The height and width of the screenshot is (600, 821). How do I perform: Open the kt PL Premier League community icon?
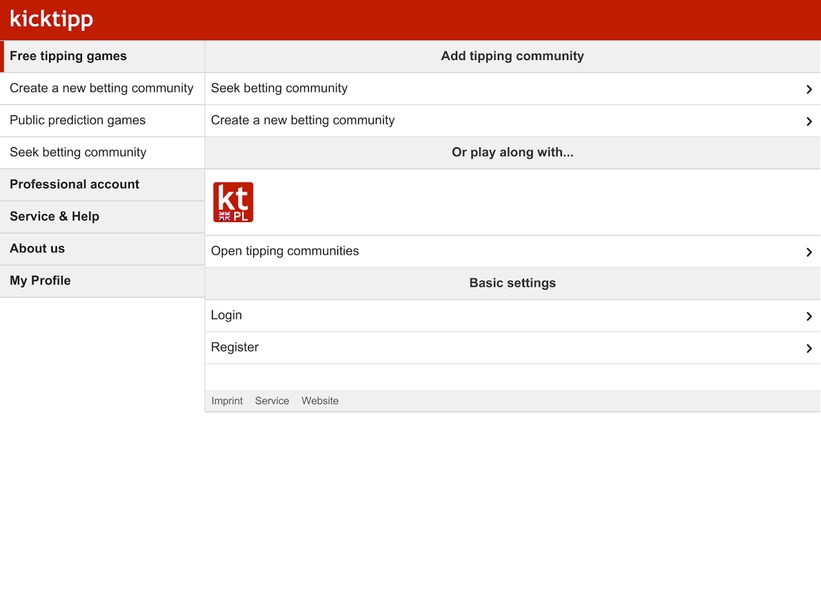(233, 202)
